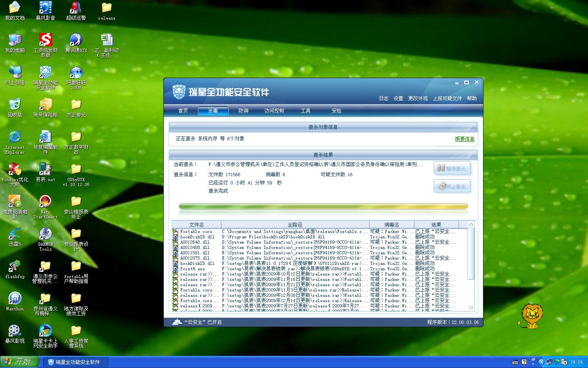
Task: Open 网上邻居 desktop icon
Action: pyautogui.click(x=15, y=75)
